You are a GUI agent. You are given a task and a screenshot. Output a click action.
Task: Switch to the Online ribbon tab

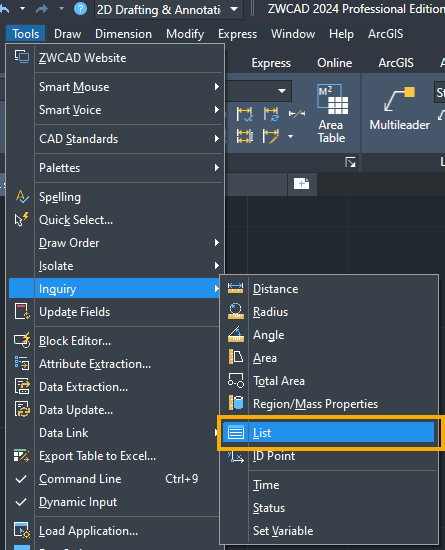335,63
